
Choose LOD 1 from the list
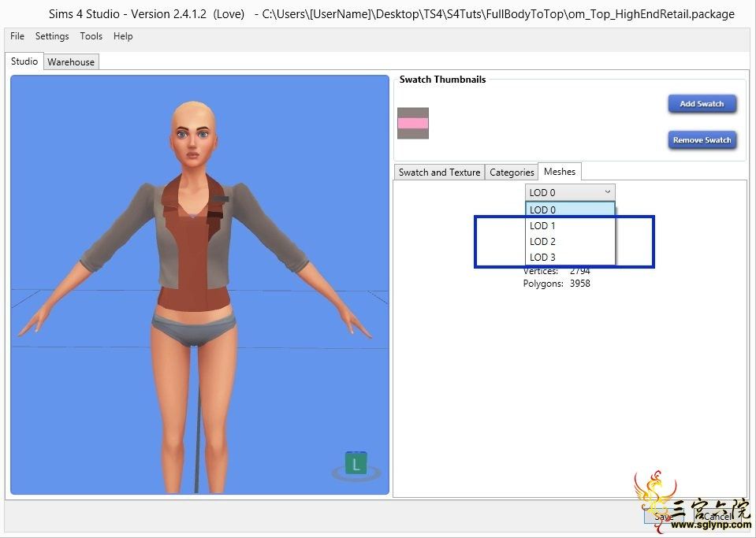click(x=570, y=225)
